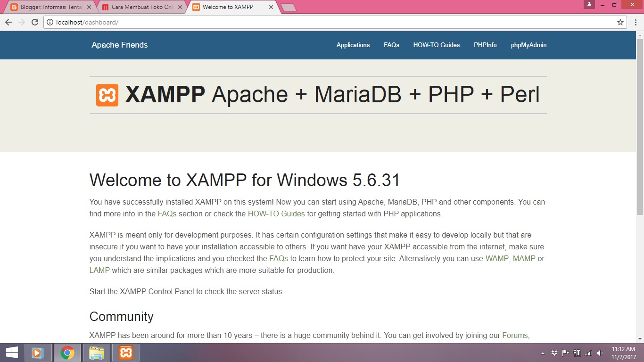Close the Welcome to XAMPP tab
The height and width of the screenshot is (362, 644).
pyautogui.click(x=271, y=7)
